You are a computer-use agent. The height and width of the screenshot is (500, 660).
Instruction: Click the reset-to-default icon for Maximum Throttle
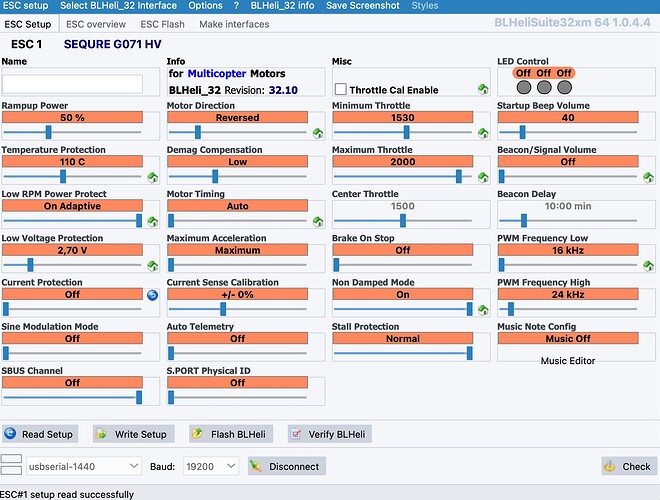pos(483,178)
